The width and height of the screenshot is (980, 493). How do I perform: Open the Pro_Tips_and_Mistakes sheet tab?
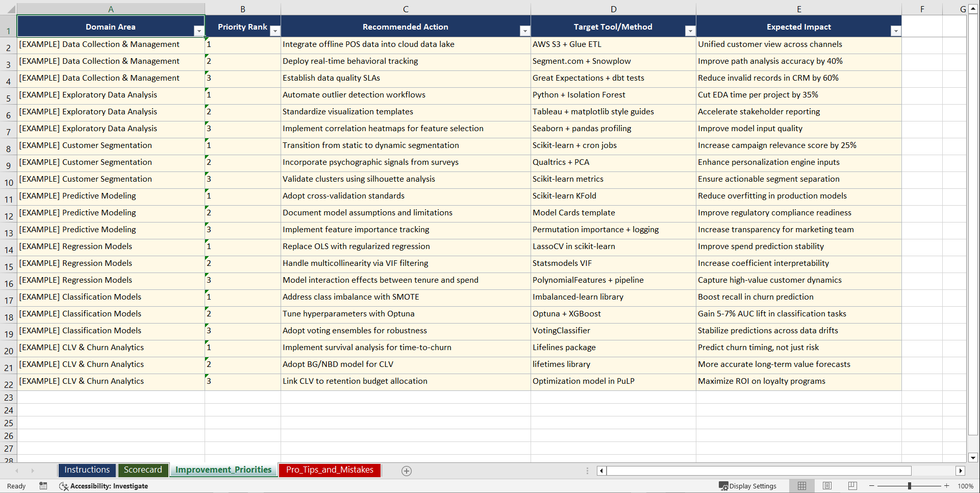(x=330, y=470)
